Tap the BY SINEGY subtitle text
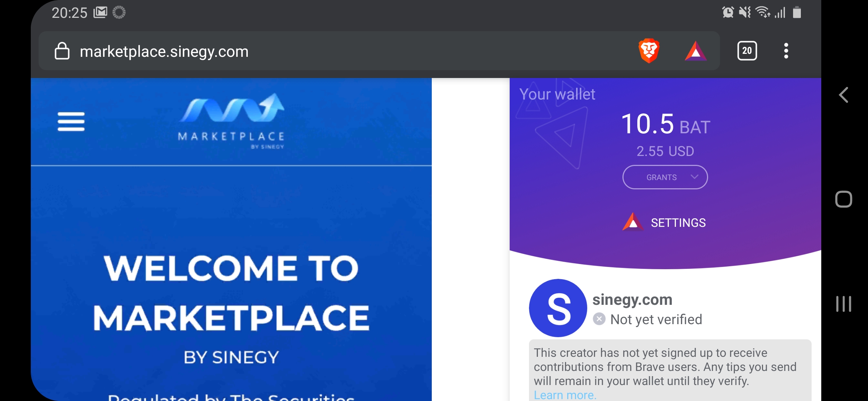Image resolution: width=868 pixels, height=401 pixels. pos(231,357)
